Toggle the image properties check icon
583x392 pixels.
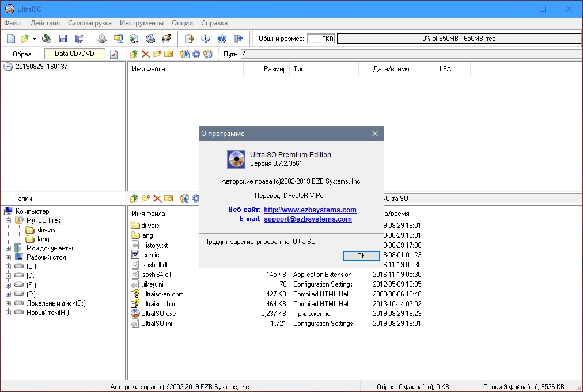tap(113, 54)
